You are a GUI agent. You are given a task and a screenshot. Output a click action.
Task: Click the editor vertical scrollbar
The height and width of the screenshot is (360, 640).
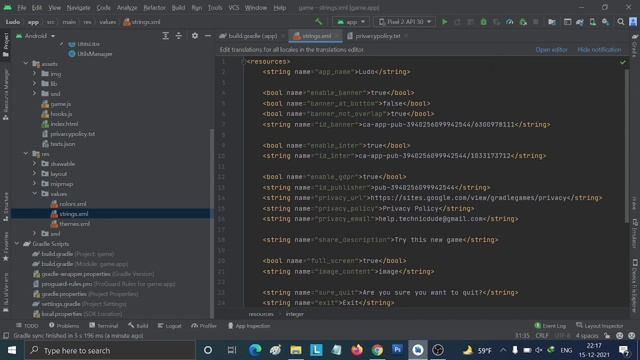pos(626,145)
